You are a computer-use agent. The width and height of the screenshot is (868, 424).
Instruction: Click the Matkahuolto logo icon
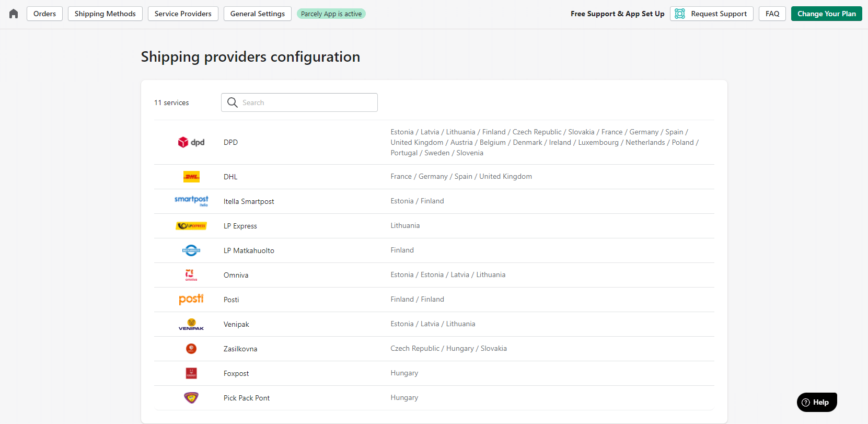pyautogui.click(x=191, y=250)
